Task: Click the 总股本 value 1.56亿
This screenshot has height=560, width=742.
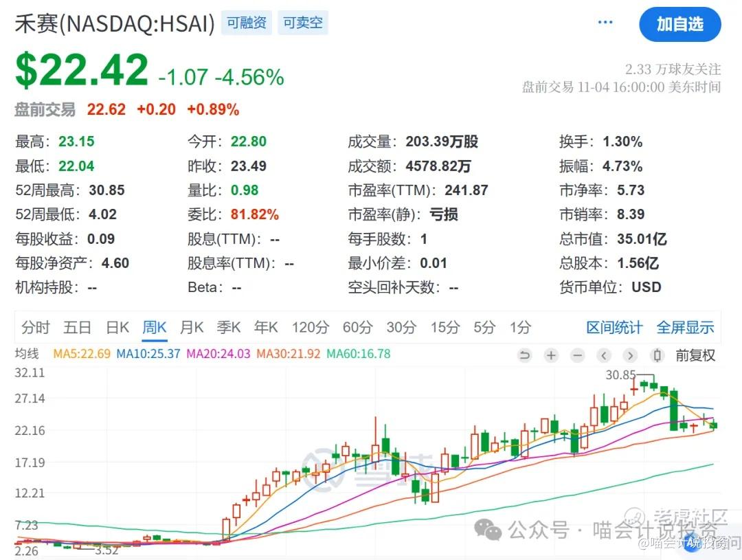Action: [638, 262]
